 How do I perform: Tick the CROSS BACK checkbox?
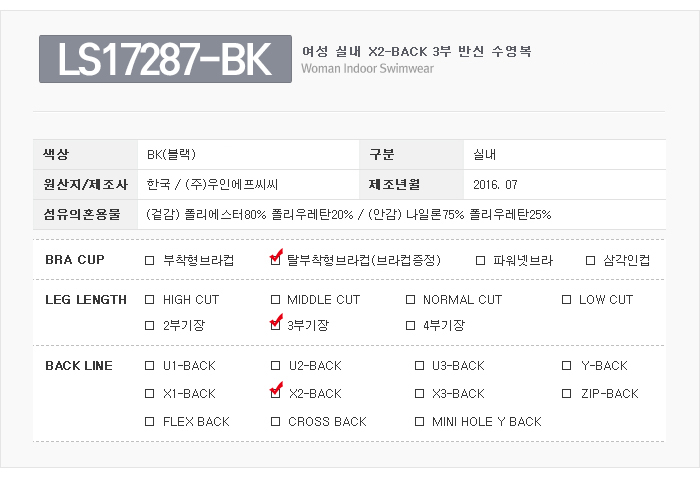coord(276,422)
